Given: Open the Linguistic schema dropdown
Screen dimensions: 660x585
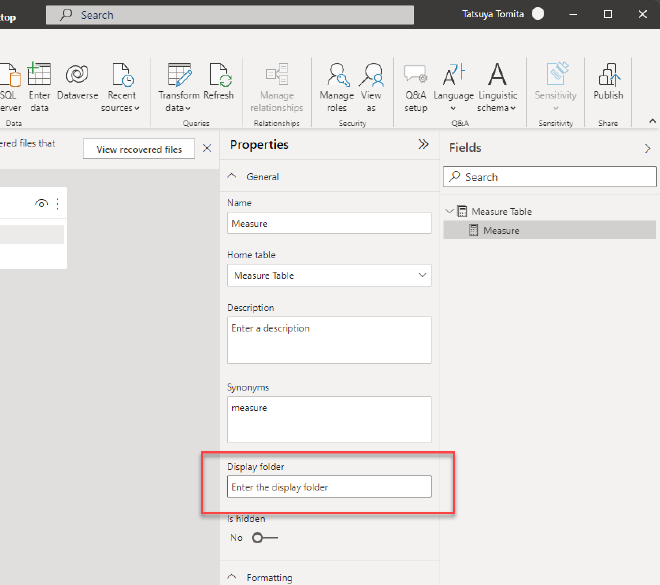Looking at the screenshot, I should tap(497, 88).
